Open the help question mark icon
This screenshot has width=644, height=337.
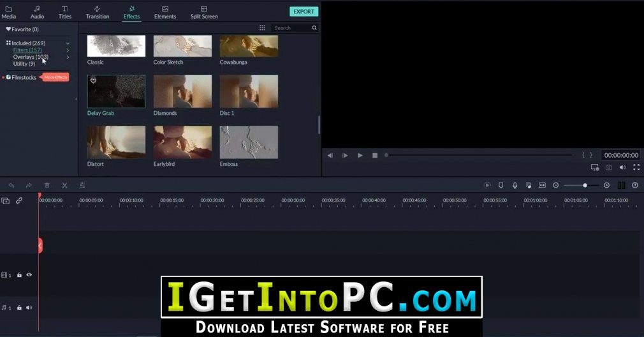click(635, 185)
